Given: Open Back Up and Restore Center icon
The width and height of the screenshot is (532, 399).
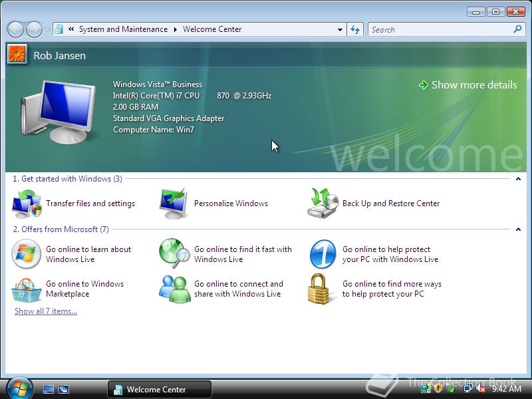Looking at the screenshot, I should click(323, 203).
